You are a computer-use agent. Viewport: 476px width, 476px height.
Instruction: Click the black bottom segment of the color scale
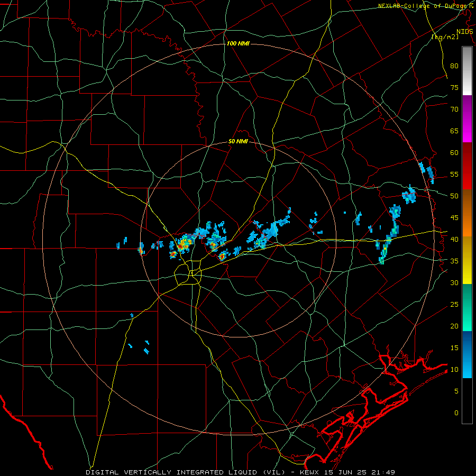pos(467,401)
